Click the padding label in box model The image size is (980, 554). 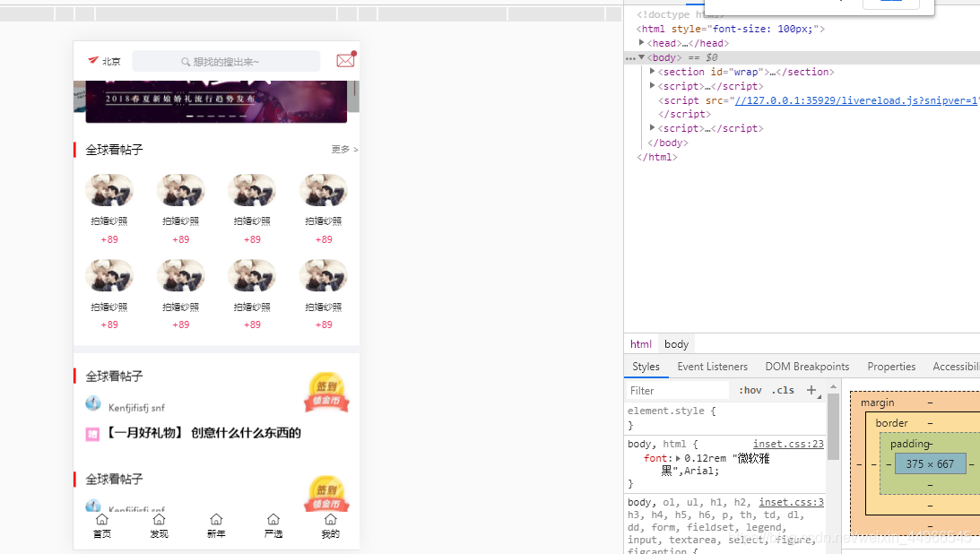(911, 444)
